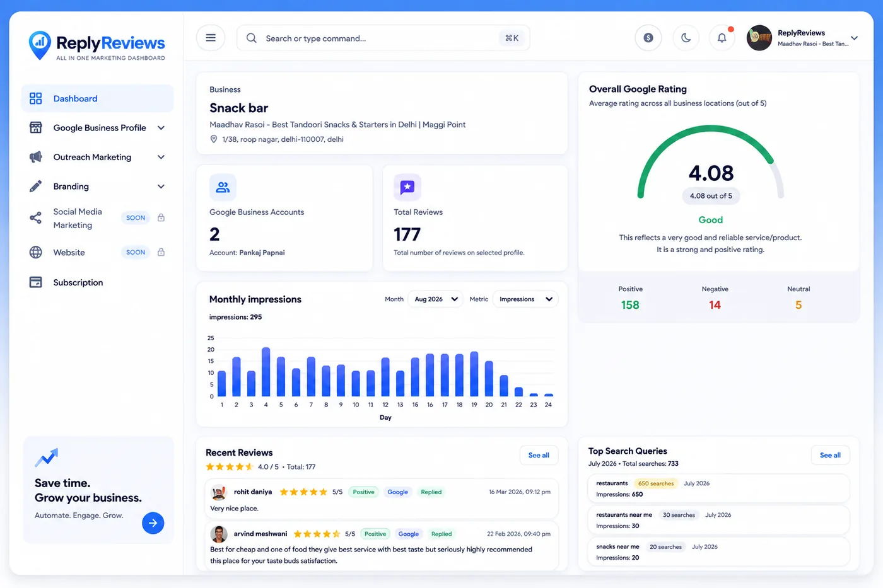Viewport: 883px width, 588px height.
Task: Select Social Media Marketing in sidebar
Action: (98, 218)
